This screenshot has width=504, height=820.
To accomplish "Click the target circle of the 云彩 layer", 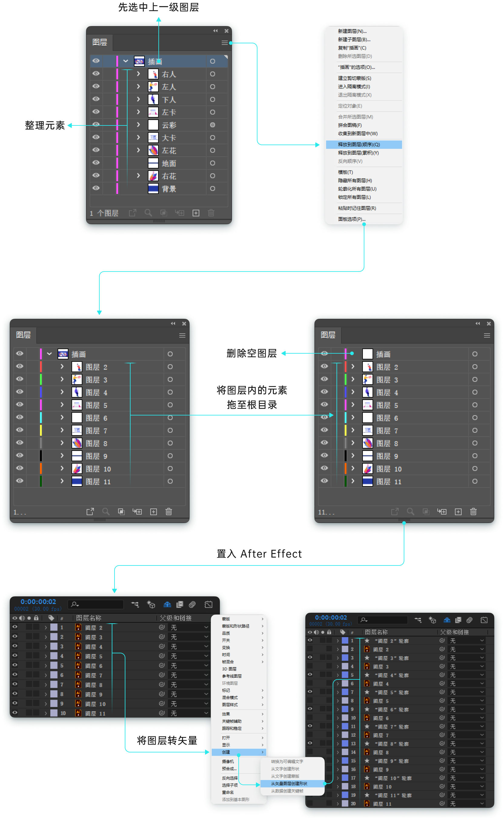I will click(212, 125).
